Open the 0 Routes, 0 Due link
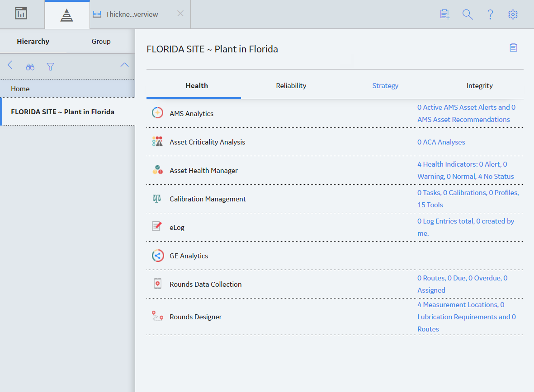534x392 pixels. pyautogui.click(x=463, y=284)
